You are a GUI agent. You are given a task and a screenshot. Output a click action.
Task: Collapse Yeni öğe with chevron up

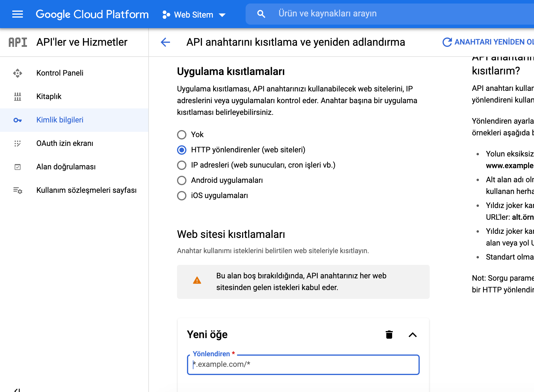click(413, 335)
